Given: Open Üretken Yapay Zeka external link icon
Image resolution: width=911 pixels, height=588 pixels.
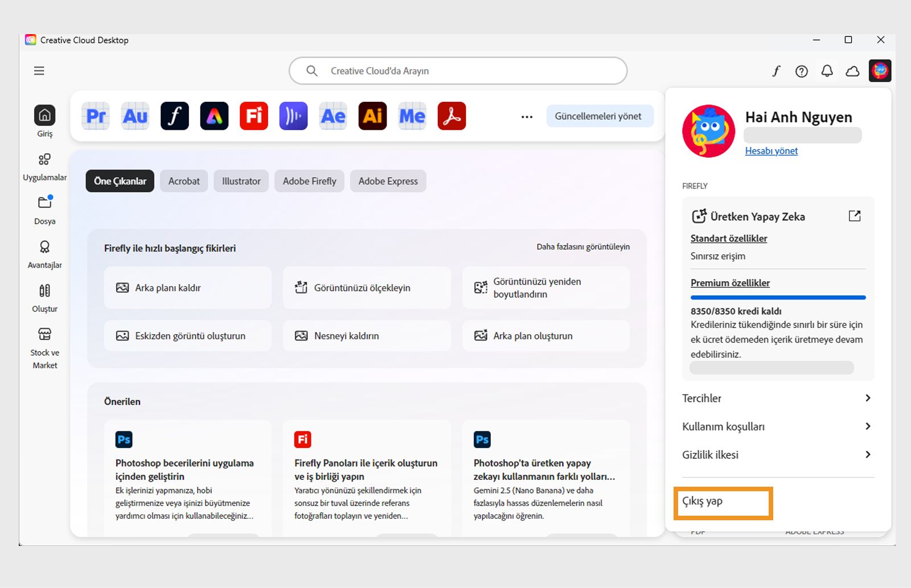Looking at the screenshot, I should [855, 216].
